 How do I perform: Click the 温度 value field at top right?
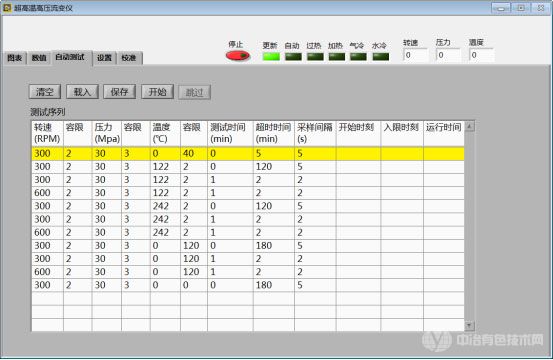[481, 55]
